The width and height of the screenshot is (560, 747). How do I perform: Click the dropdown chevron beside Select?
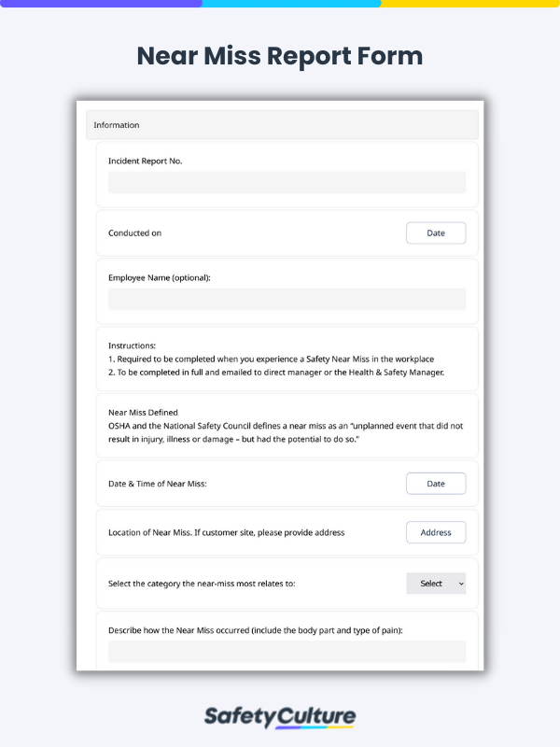[461, 584]
